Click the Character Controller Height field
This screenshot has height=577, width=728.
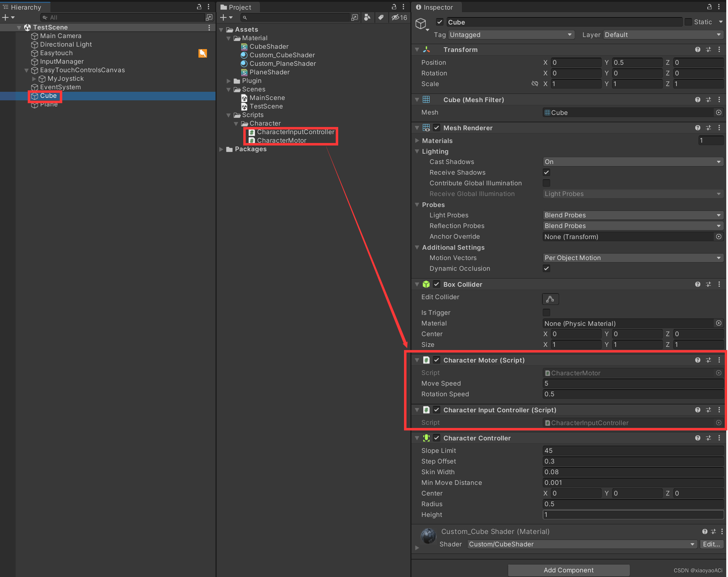(x=633, y=515)
